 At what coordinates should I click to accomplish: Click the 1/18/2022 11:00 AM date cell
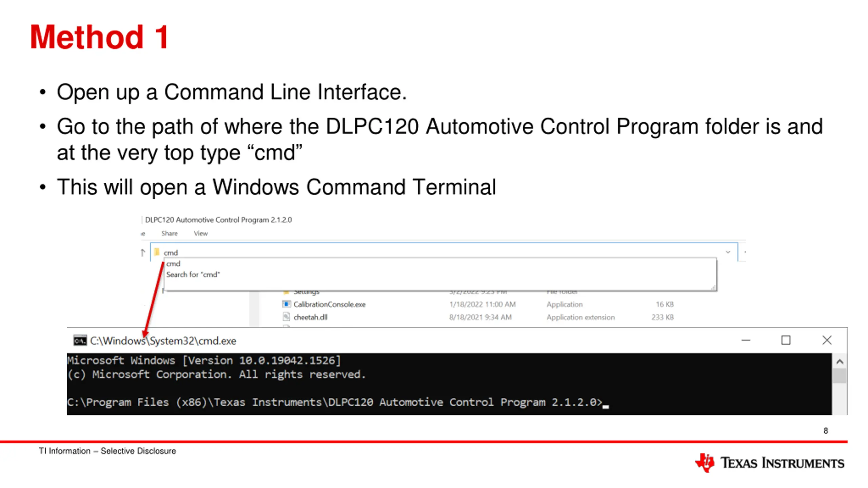[x=482, y=304]
